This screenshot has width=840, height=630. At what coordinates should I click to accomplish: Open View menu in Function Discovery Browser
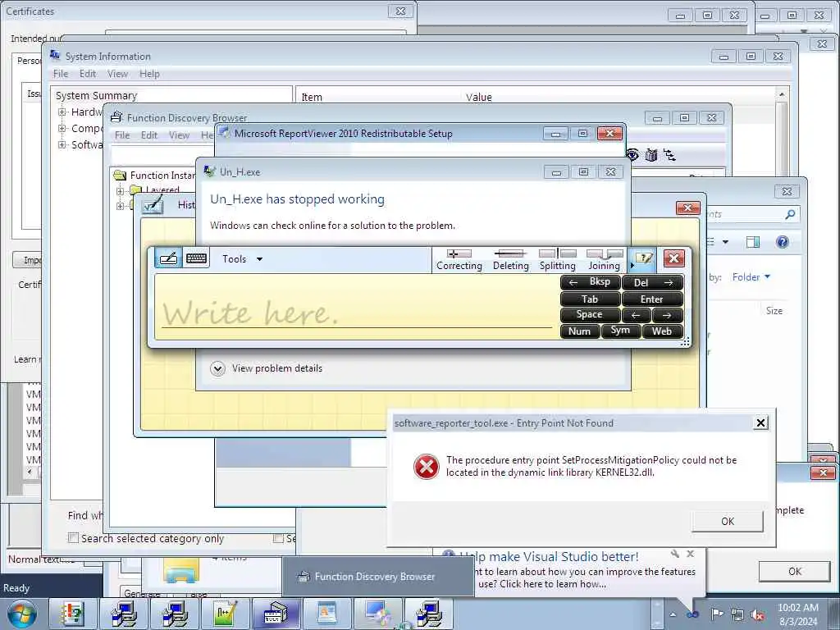point(179,135)
